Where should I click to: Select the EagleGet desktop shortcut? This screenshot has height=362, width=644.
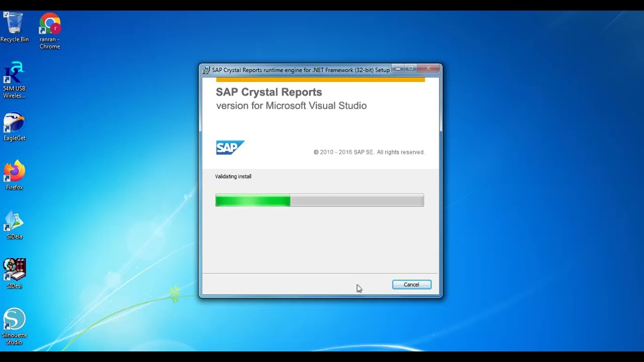click(x=14, y=127)
